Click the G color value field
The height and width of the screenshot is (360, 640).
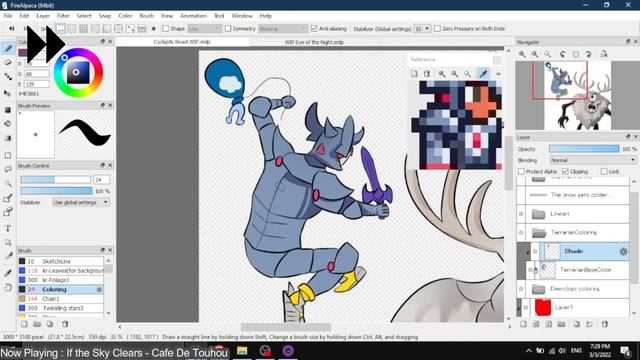(x=37, y=74)
